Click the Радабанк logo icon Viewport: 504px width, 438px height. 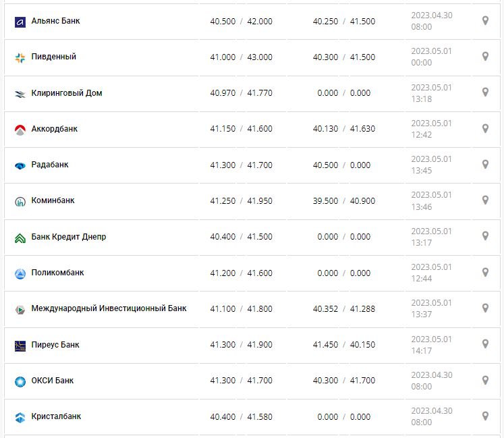20,165
